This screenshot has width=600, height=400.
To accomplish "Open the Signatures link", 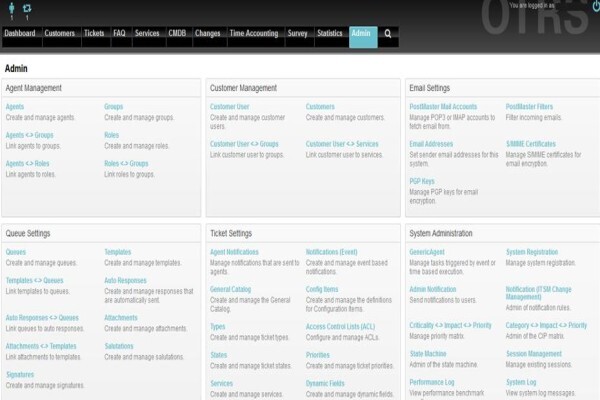I will (x=20, y=374).
